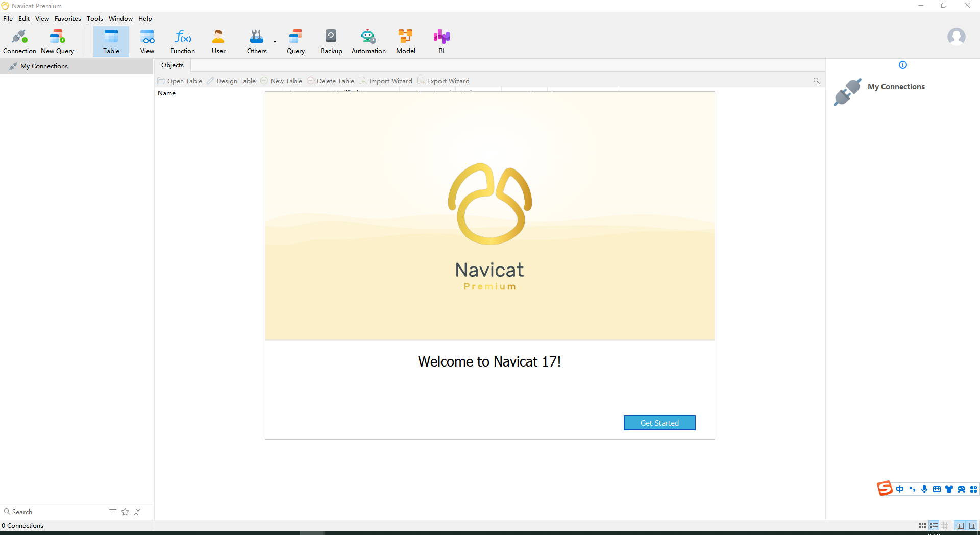Open the toolbox grid icon in IME bar
The image size is (980, 535).
tap(973, 489)
